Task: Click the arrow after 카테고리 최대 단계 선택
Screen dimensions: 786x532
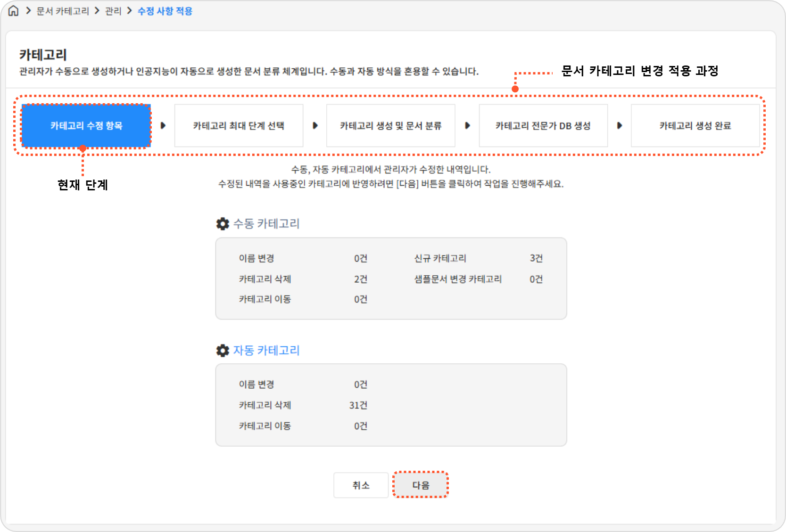Action: [x=315, y=126]
